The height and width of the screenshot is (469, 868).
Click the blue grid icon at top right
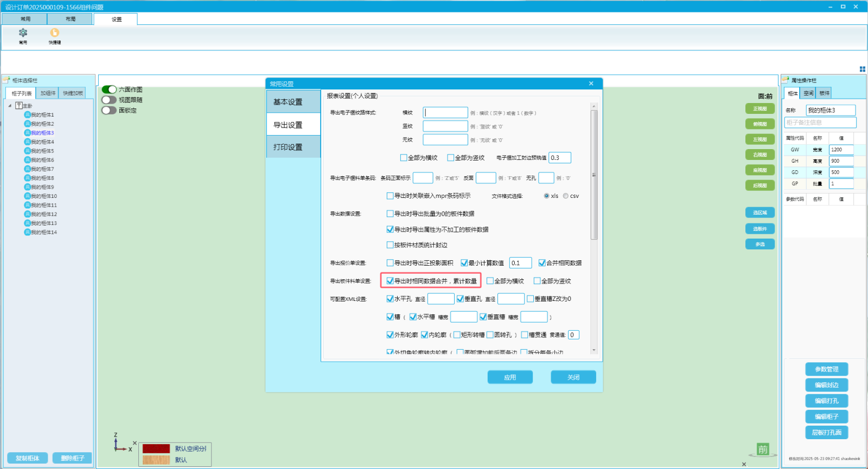(x=862, y=69)
